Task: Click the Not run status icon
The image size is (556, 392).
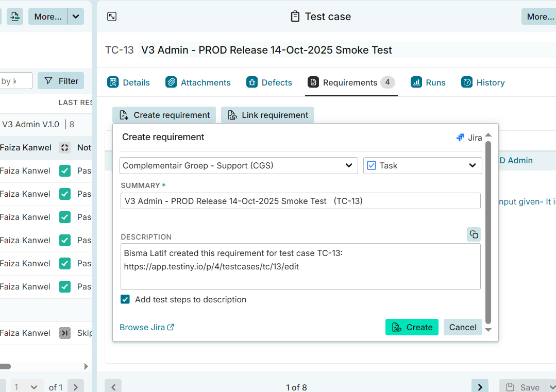Action: [64, 147]
